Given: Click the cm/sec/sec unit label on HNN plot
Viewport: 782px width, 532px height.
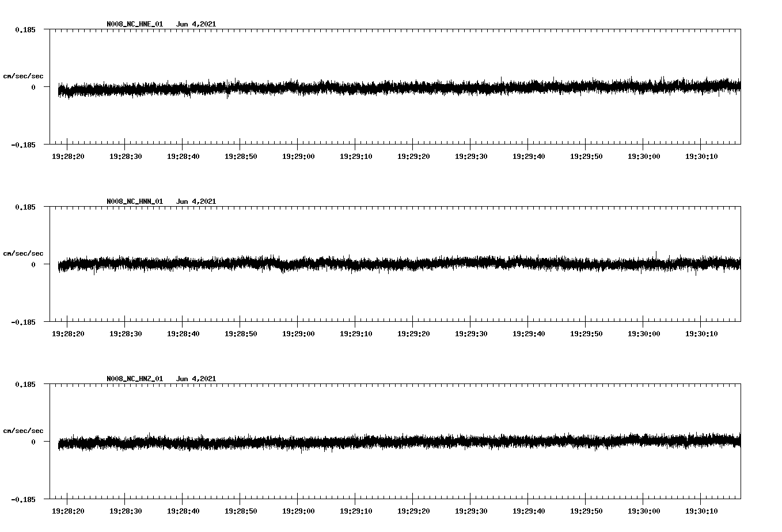Looking at the screenshot, I should pos(23,253).
